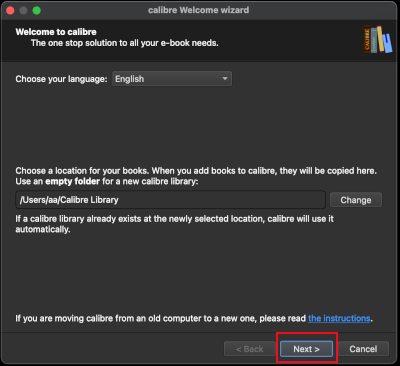The width and height of the screenshot is (400, 366).
Task: Click the 'Choose your language:' label
Action: [61, 79]
